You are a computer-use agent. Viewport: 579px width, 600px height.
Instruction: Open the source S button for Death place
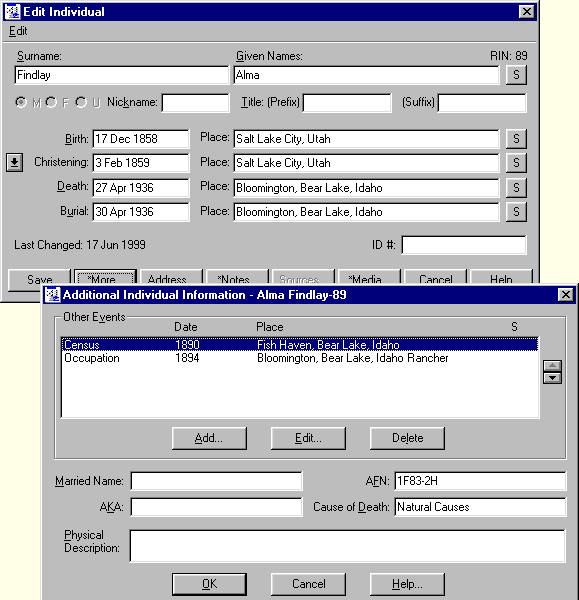pos(516,188)
